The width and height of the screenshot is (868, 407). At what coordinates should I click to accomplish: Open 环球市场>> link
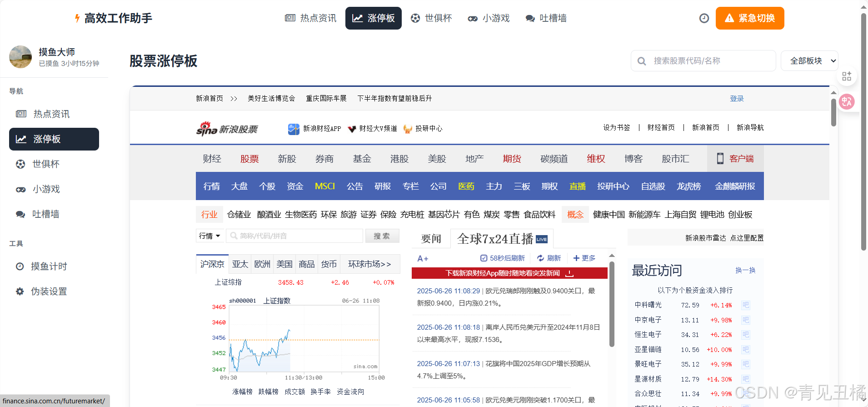(x=369, y=264)
